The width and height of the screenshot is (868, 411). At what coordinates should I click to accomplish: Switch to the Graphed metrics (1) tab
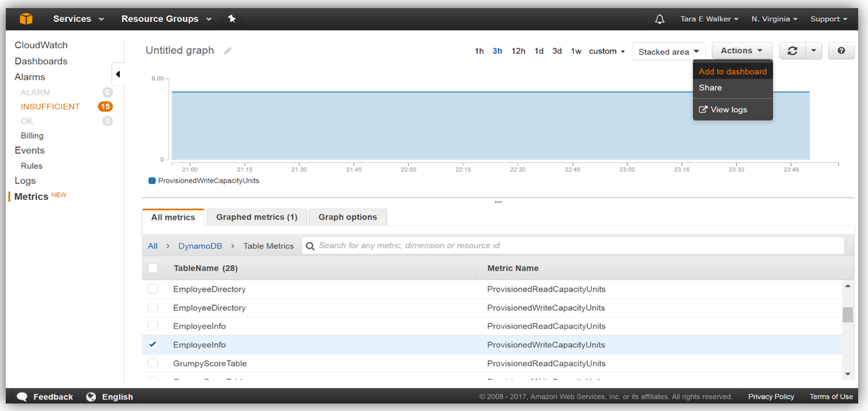[257, 217]
